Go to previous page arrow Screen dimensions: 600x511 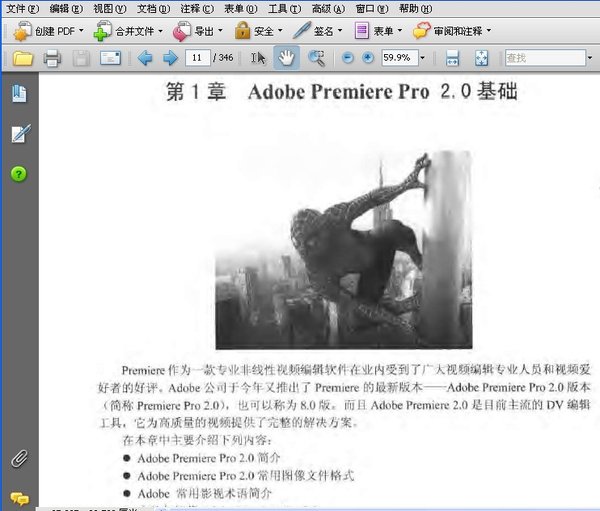[145, 58]
